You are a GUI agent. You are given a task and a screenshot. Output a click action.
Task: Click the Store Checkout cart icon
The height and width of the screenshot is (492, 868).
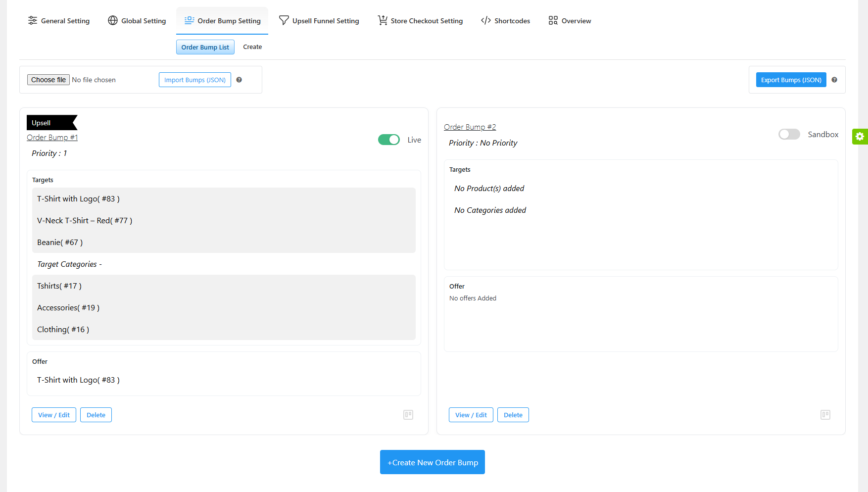382,20
